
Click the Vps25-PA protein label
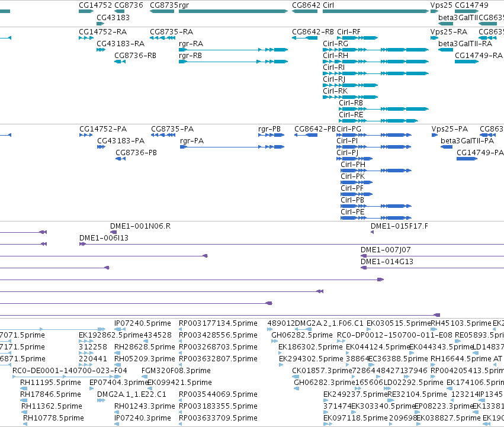point(450,129)
